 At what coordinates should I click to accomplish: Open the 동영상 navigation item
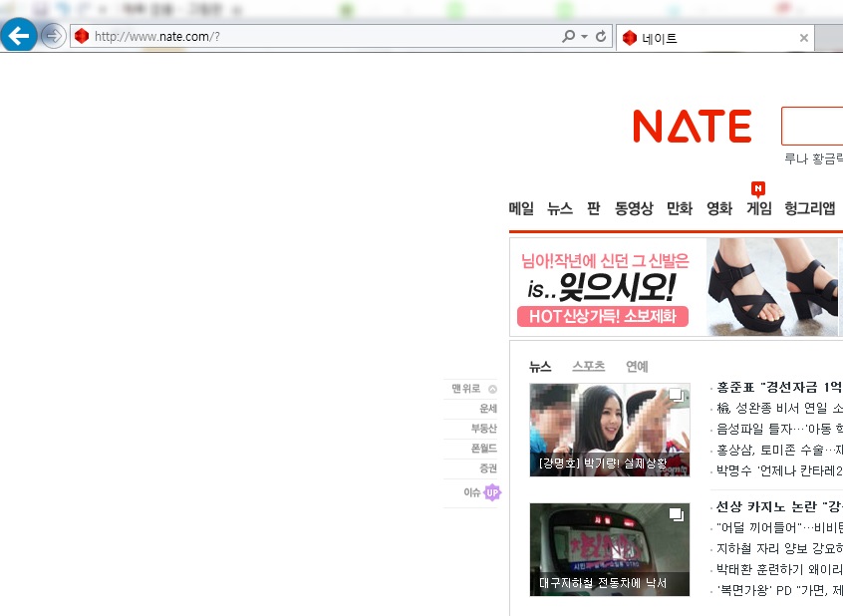pos(634,208)
